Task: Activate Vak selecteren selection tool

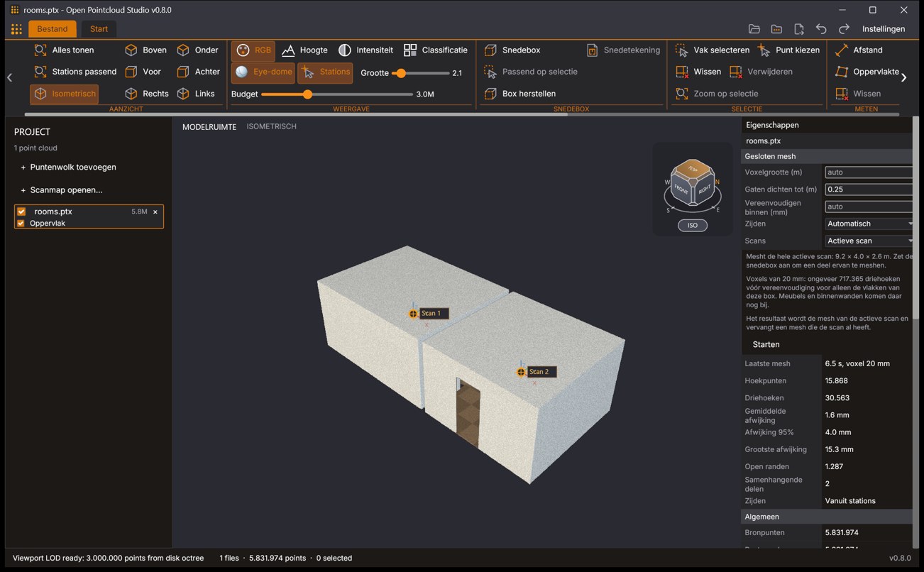Action: (713, 50)
